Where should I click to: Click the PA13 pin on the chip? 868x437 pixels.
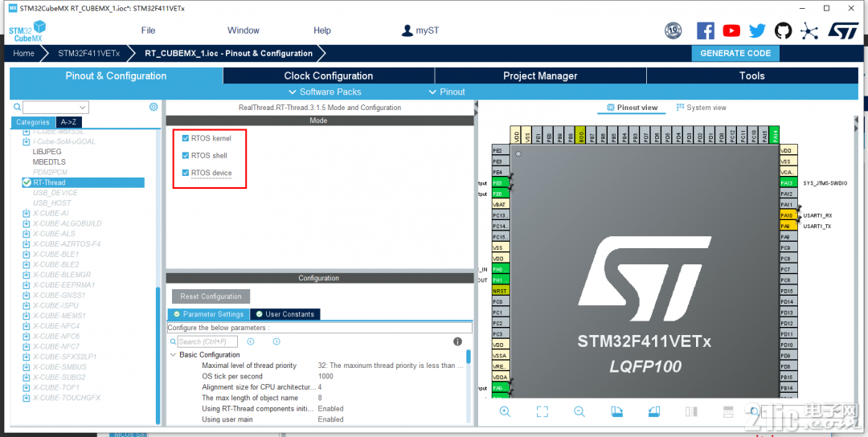point(788,183)
